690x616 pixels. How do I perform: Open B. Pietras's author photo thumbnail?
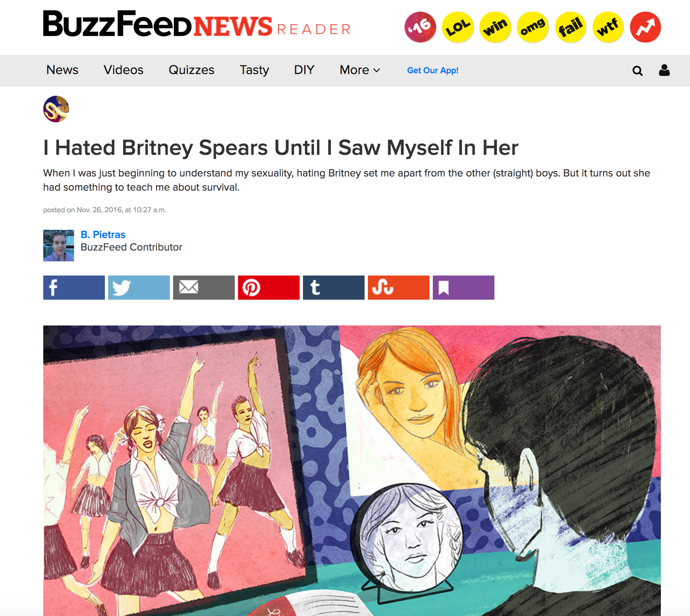click(x=59, y=246)
